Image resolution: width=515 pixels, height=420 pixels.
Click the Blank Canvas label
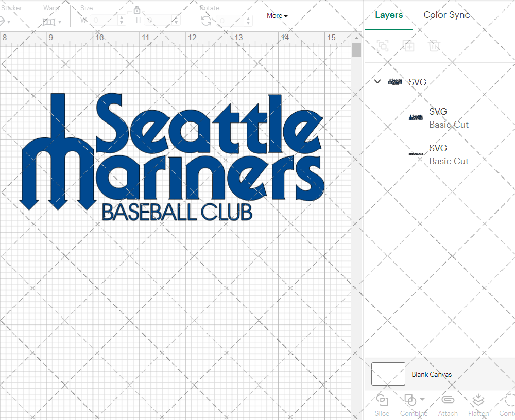click(x=432, y=374)
